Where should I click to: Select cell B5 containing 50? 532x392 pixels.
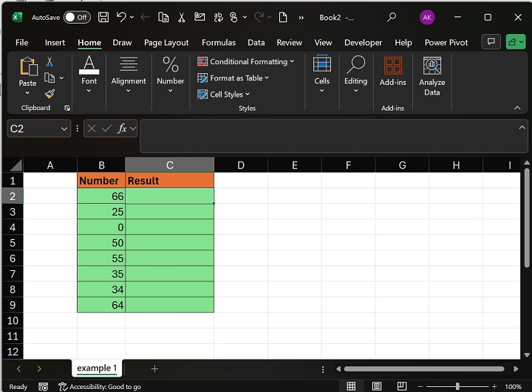point(101,243)
